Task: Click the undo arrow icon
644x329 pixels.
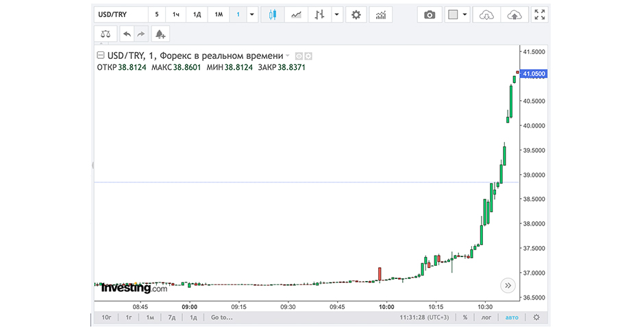Action: coord(127,34)
